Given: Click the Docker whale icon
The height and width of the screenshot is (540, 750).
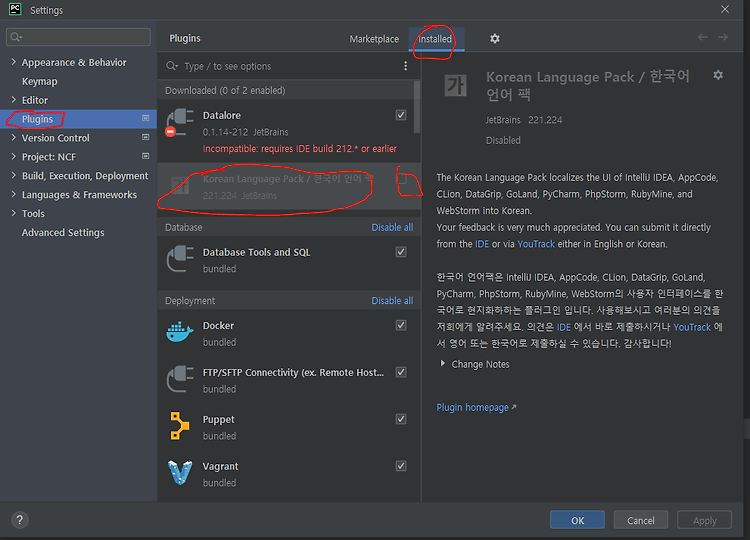Looking at the screenshot, I should click(x=180, y=332).
